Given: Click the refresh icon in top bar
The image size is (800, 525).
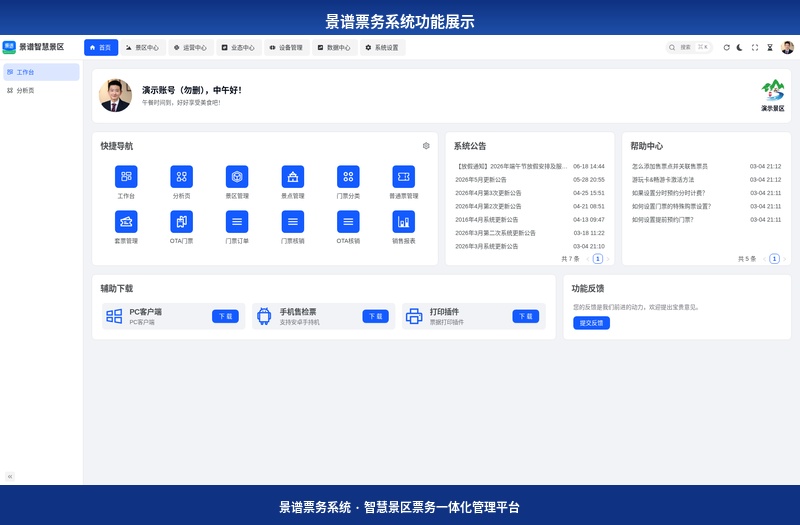Looking at the screenshot, I should (727, 47).
